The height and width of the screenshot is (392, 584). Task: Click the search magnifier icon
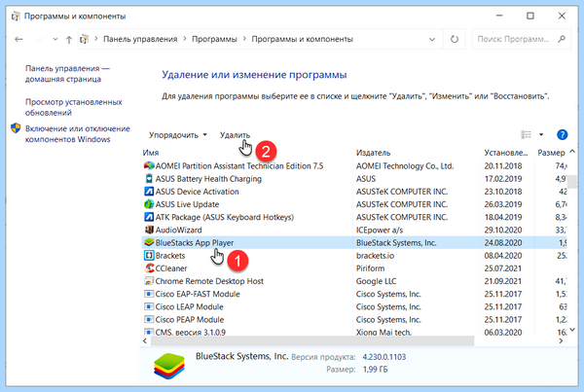pyautogui.click(x=562, y=39)
